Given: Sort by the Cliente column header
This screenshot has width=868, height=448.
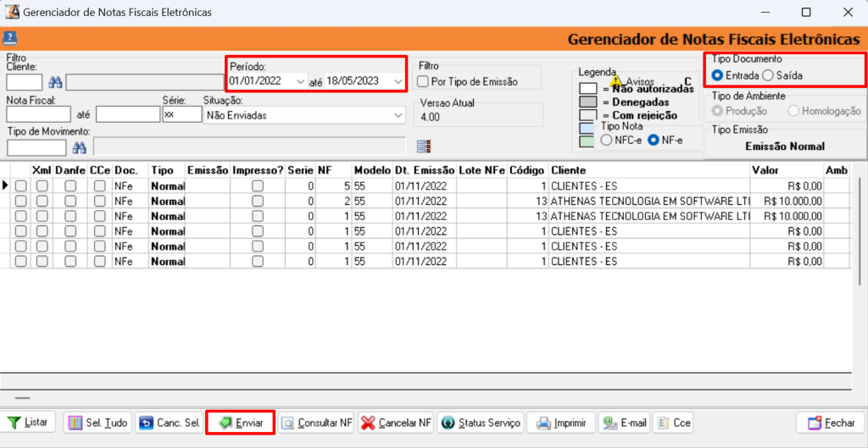Looking at the screenshot, I should click(649, 169).
